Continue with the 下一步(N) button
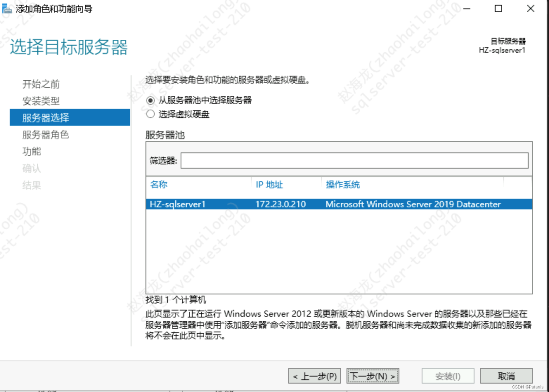The height and width of the screenshot is (392, 549). [373, 376]
